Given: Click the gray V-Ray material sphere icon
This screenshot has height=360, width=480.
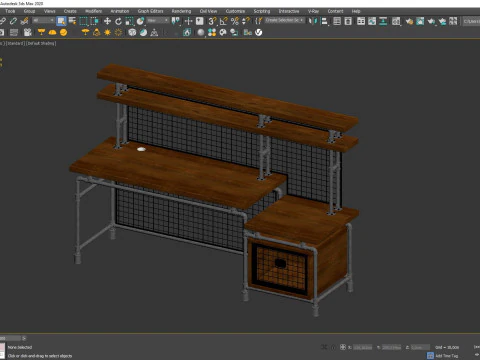Looking at the screenshot, I should 201,32.
